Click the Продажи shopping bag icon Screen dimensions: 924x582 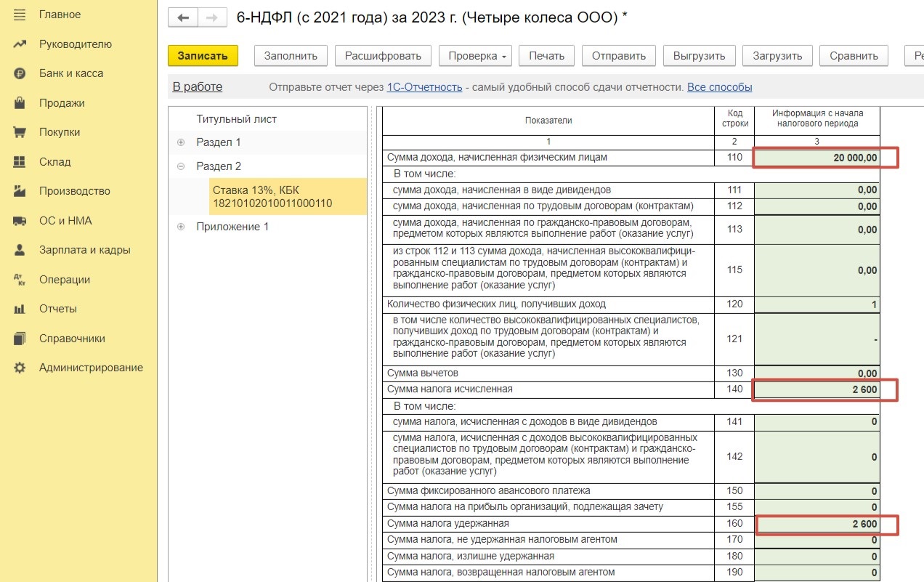(x=20, y=103)
